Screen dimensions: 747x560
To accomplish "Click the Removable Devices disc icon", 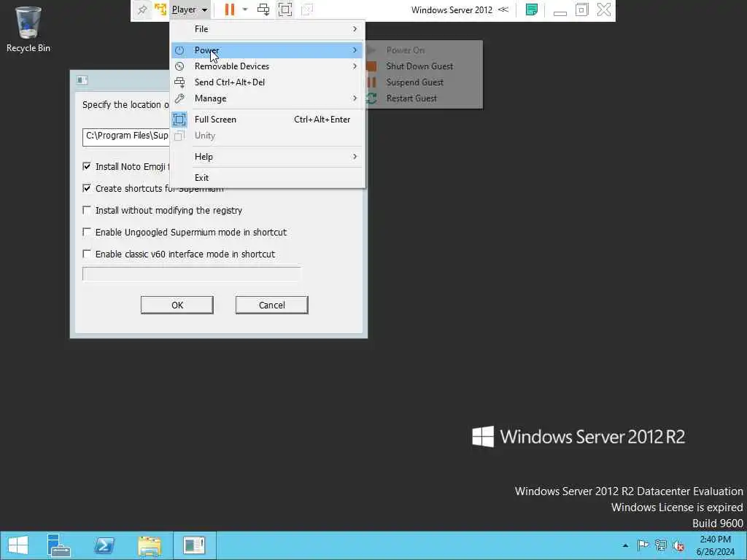I will 179,66.
